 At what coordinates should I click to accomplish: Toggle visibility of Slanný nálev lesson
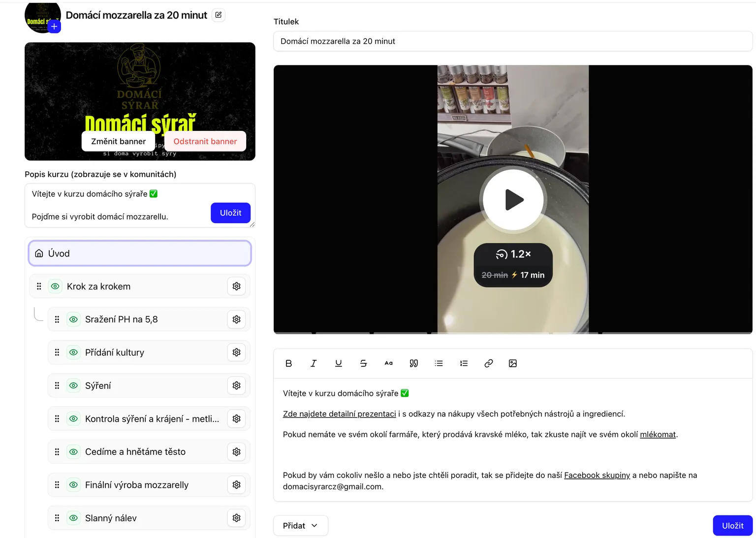pos(73,518)
